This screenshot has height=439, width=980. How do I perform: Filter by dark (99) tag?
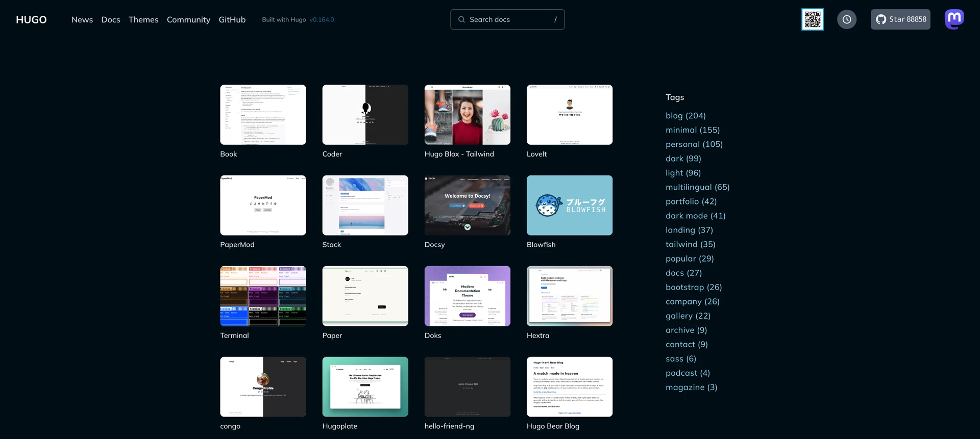click(x=683, y=159)
